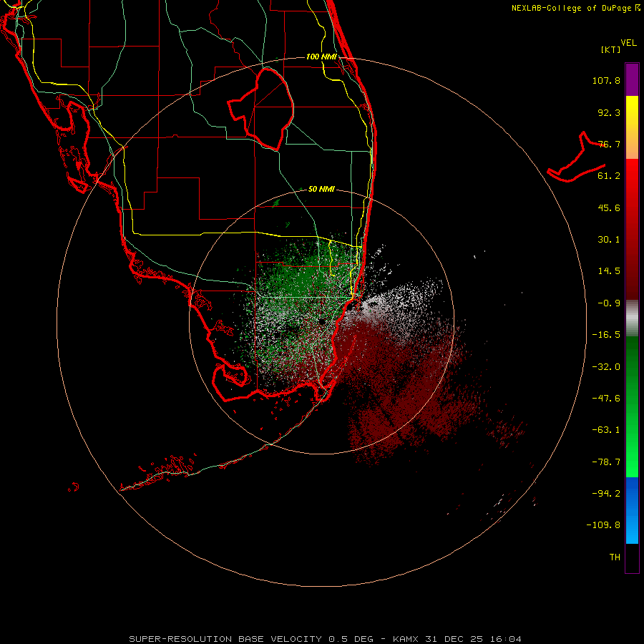Click the 61.2 legend value

point(609,176)
